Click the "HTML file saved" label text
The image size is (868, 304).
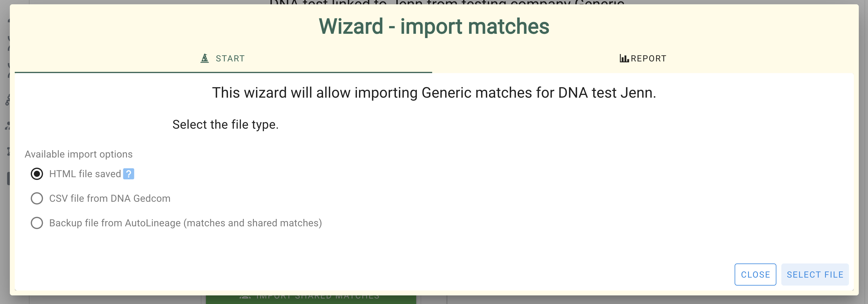(x=85, y=174)
